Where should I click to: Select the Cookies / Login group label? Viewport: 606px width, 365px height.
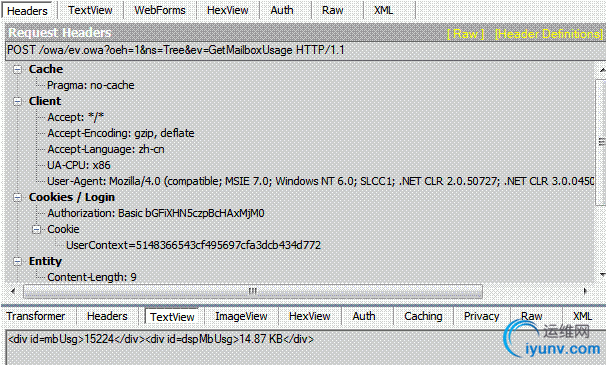pyautogui.click(x=72, y=197)
